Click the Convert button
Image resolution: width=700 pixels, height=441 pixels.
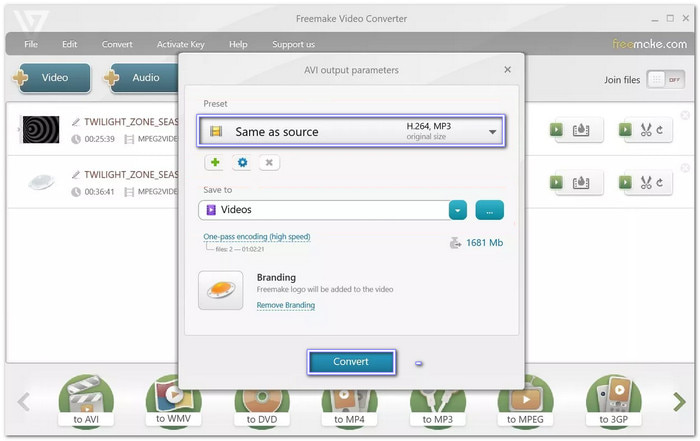point(351,362)
